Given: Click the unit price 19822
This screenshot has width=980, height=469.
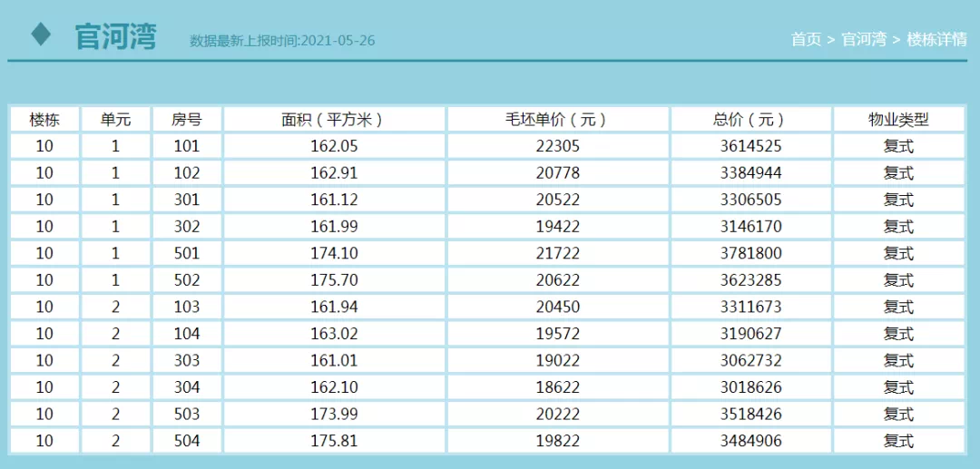Looking at the screenshot, I should coord(558,441).
